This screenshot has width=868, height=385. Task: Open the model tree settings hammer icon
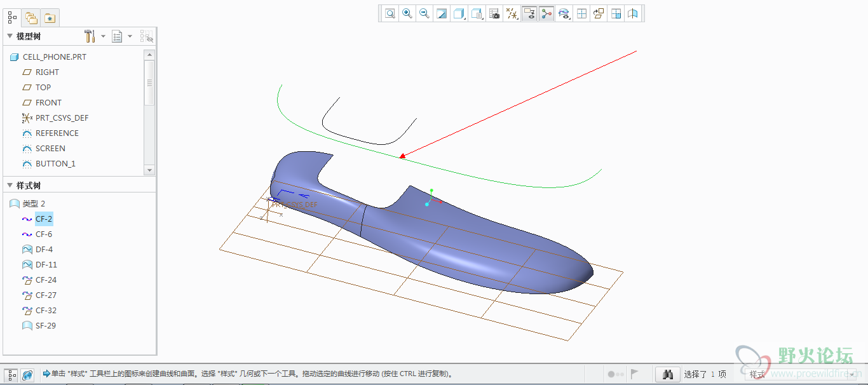(x=90, y=36)
